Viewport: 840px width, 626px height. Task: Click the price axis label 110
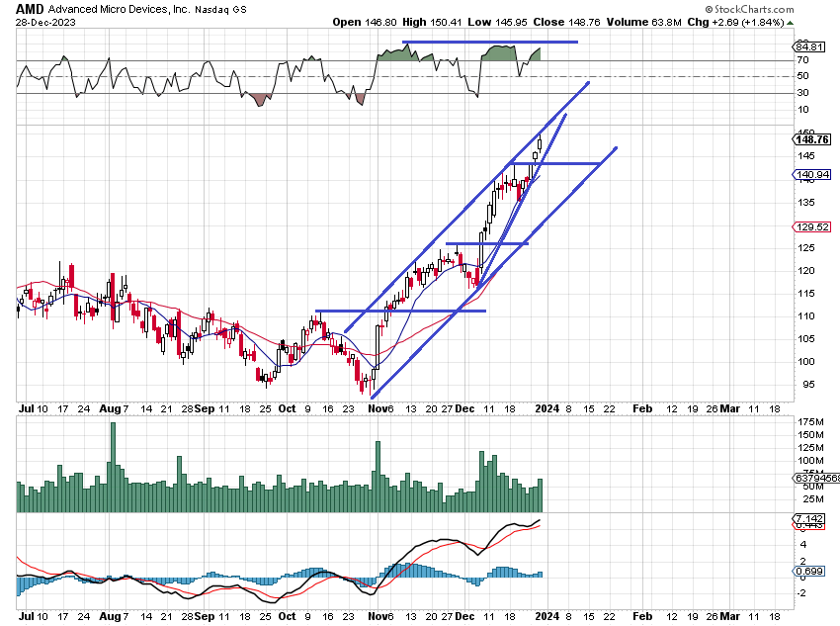(x=805, y=316)
